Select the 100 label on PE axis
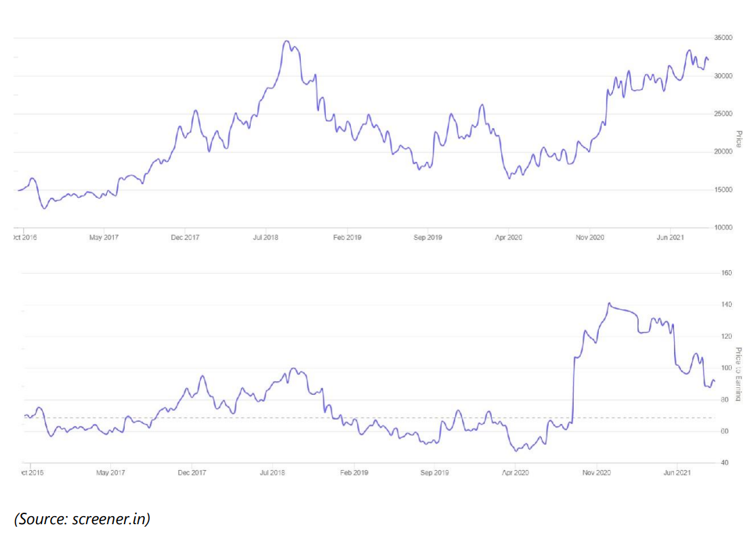This screenshot has height=533, width=756. coord(723,368)
